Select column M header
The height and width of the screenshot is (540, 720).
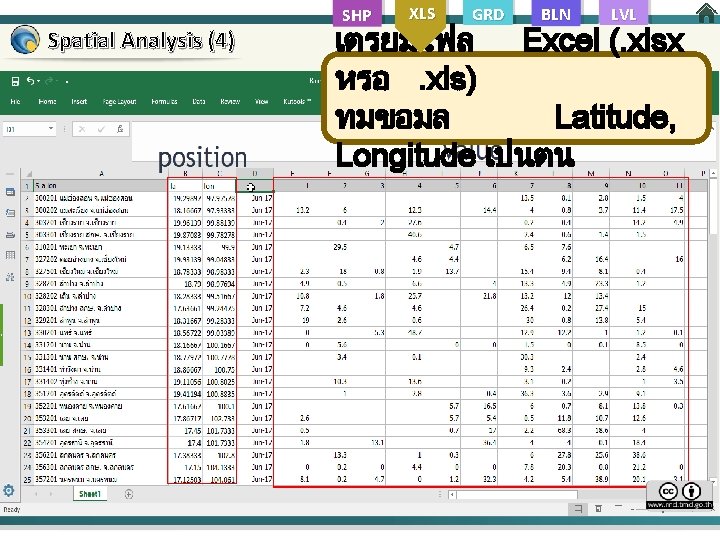[591, 174]
